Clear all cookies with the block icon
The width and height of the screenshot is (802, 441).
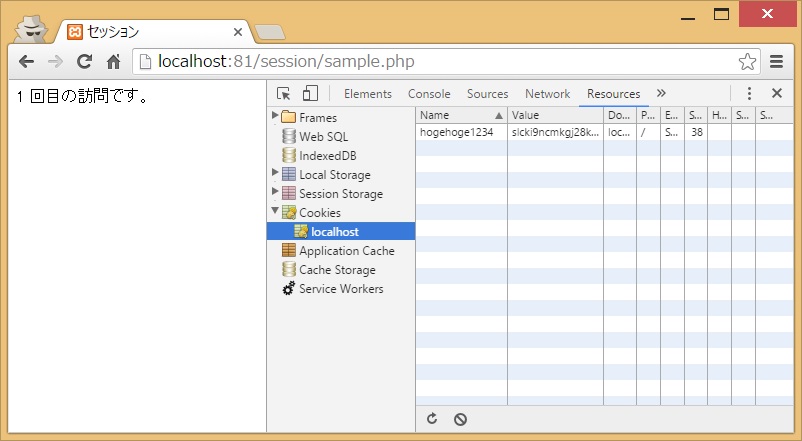460,420
